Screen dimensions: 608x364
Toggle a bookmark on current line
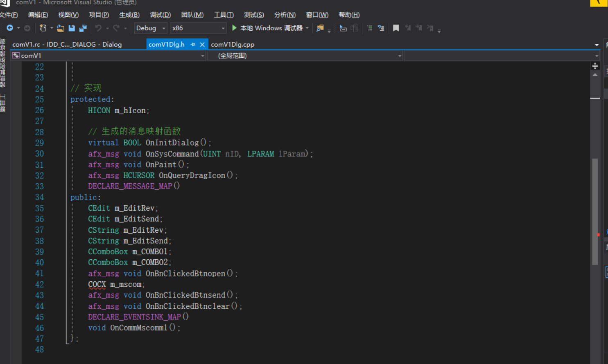[x=396, y=28]
